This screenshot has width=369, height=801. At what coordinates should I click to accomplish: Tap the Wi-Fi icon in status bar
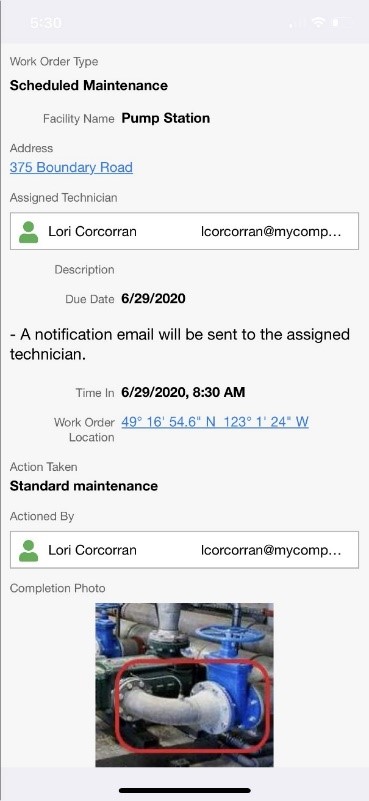(319, 22)
